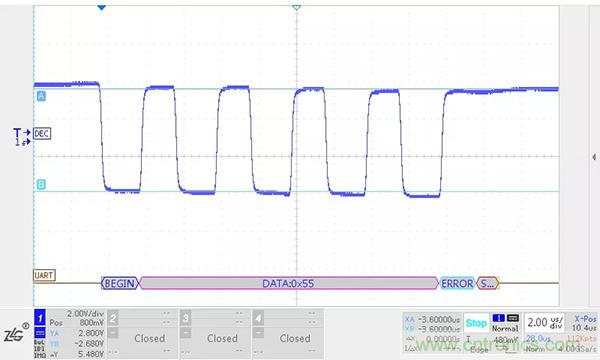Screen dimensions: 600x360
Task: Click the Stop run status button
Action: 476,323
